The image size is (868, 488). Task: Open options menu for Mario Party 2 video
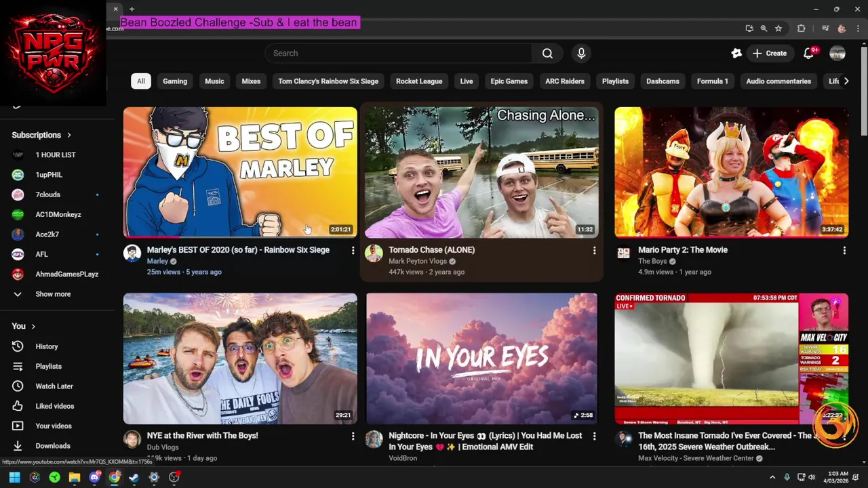click(844, 251)
